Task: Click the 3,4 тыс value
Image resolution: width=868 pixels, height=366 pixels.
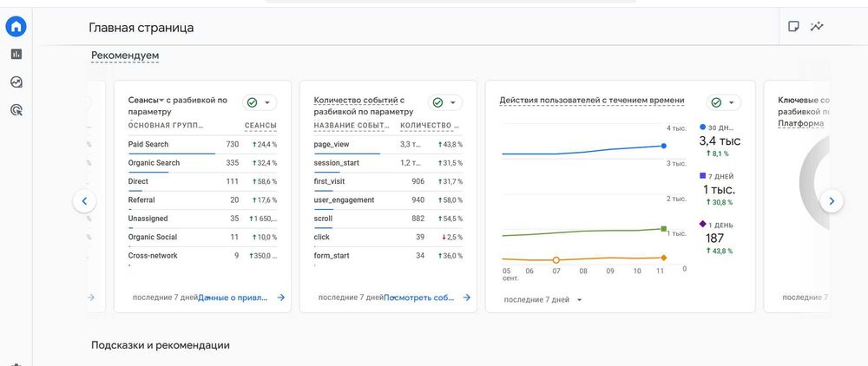Action: (720, 141)
